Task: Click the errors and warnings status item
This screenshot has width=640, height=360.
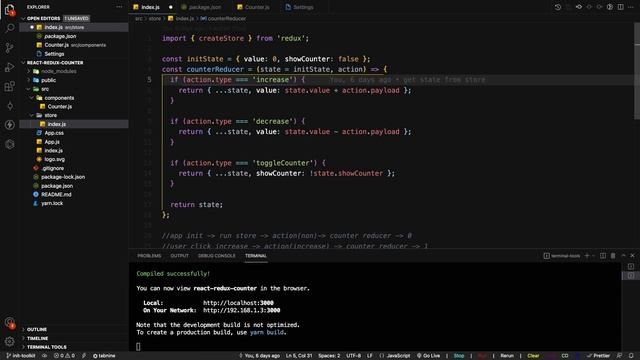Action: tap(64, 356)
